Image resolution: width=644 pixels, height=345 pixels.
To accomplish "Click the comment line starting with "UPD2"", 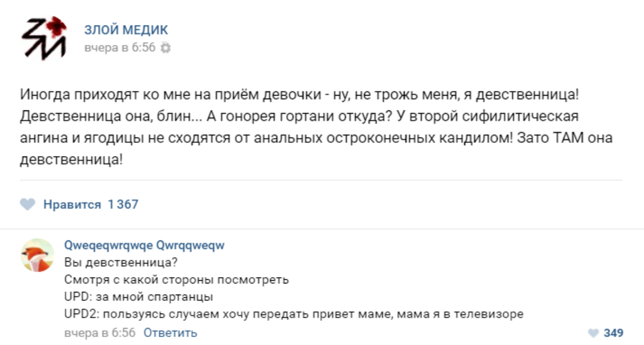I will coord(294,314).
